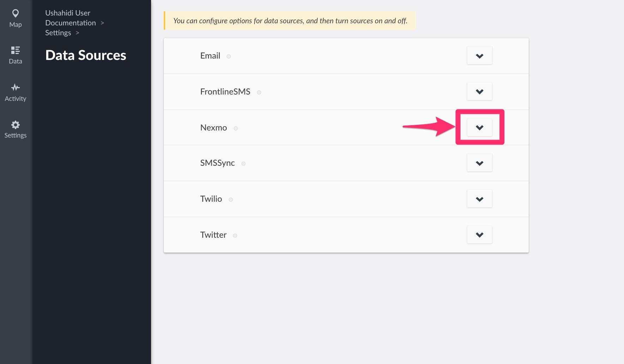Viewport: 624px width, 364px height.
Task: Go to Ushahidi User Documentation breadcrumb
Action: tap(70, 18)
